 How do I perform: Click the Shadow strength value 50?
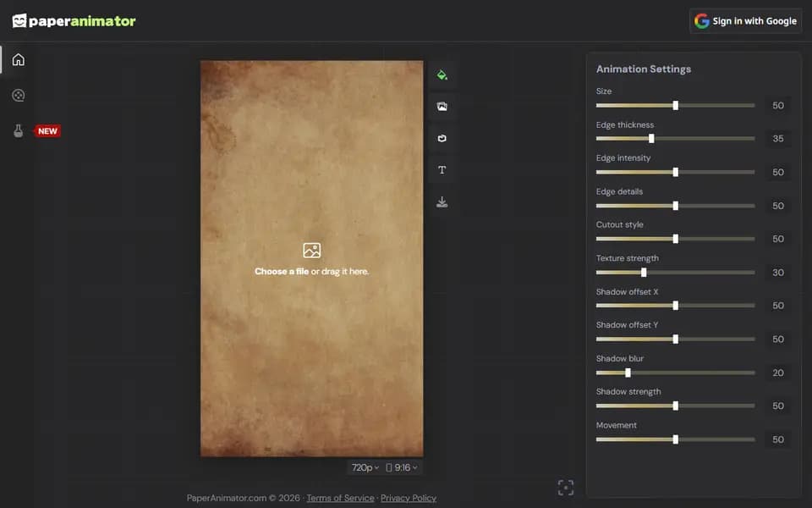click(778, 406)
